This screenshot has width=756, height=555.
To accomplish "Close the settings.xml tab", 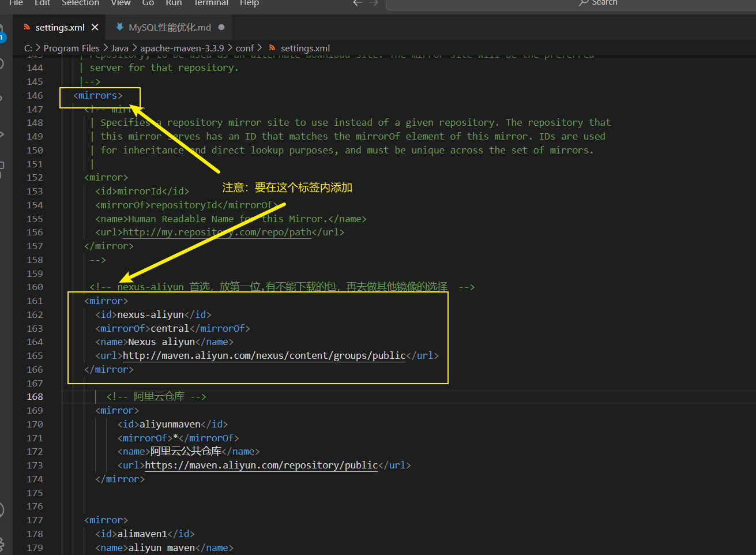I will [95, 27].
